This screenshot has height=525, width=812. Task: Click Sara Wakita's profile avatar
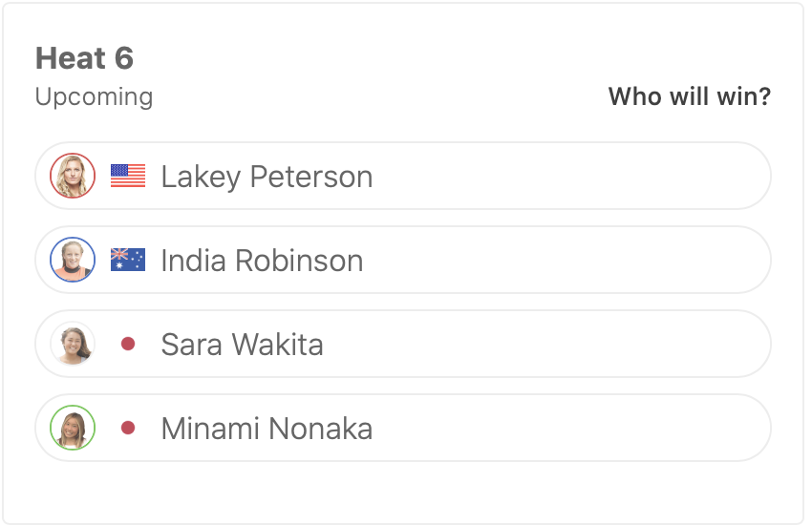[73, 344]
